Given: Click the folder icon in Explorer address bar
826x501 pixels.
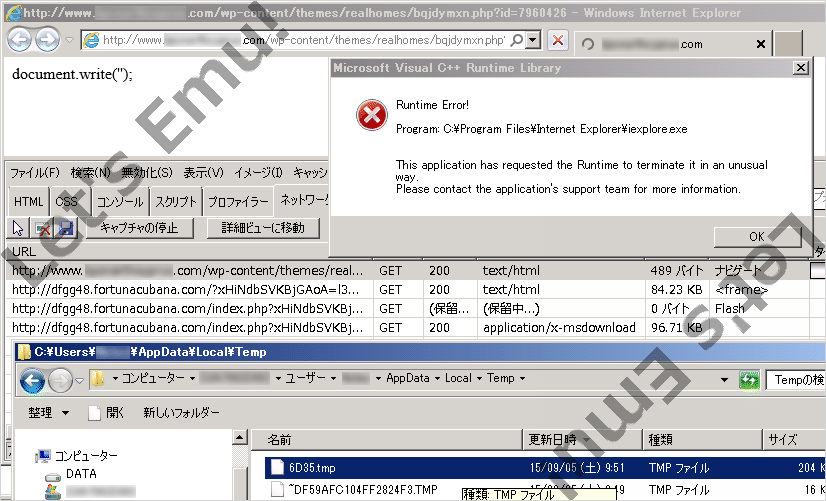Looking at the screenshot, I should coord(97,379).
